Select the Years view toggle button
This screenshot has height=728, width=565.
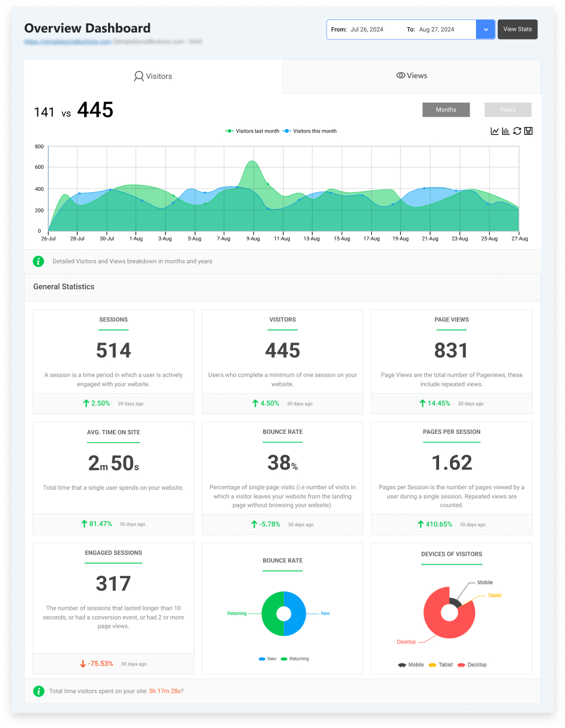point(507,110)
